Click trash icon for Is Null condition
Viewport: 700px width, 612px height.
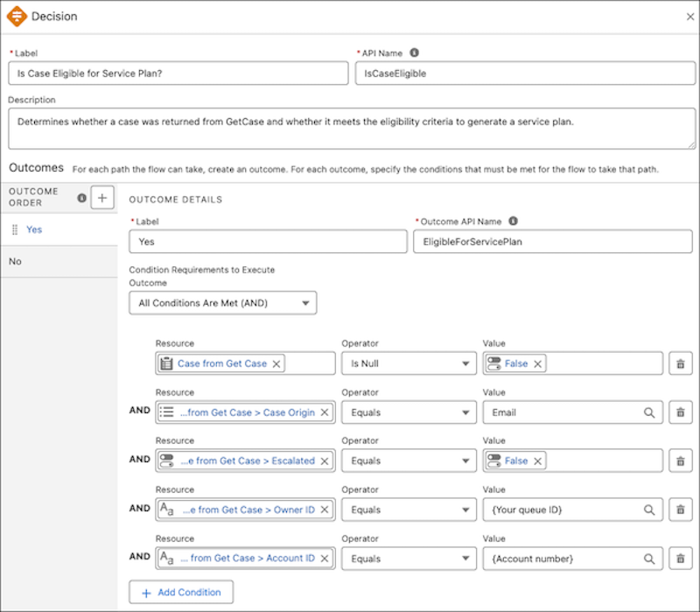click(680, 363)
